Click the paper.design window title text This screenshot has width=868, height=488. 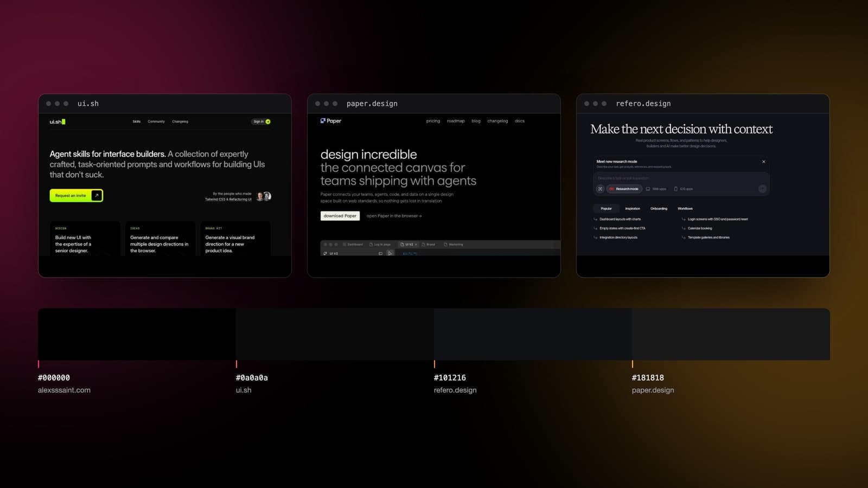tap(372, 104)
